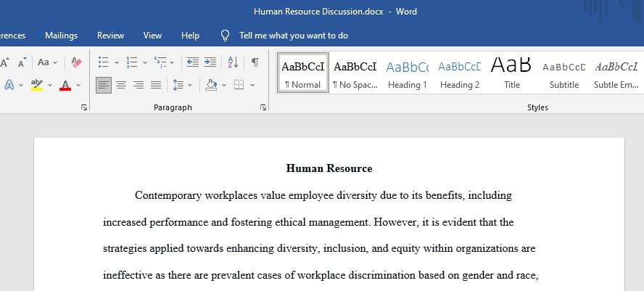Image resolution: width=644 pixels, height=291 pixels.
Task: Focus the Tell me what you want to do box
Action: (294, 36)
